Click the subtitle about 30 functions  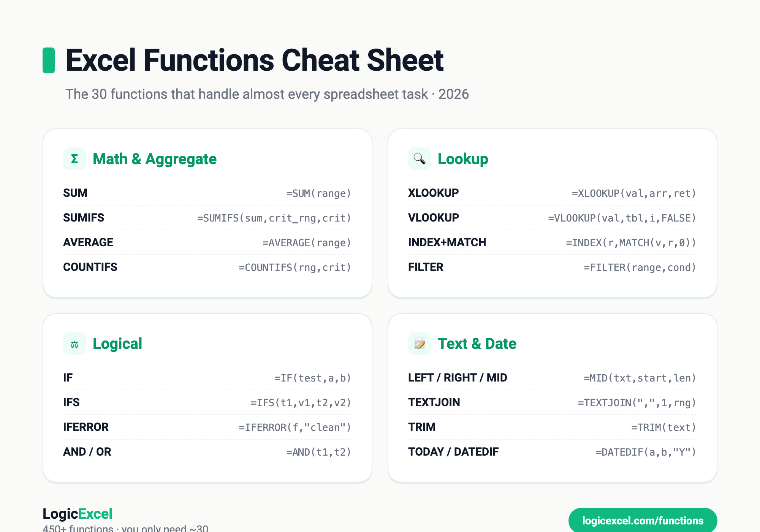(x=267, y=94)
